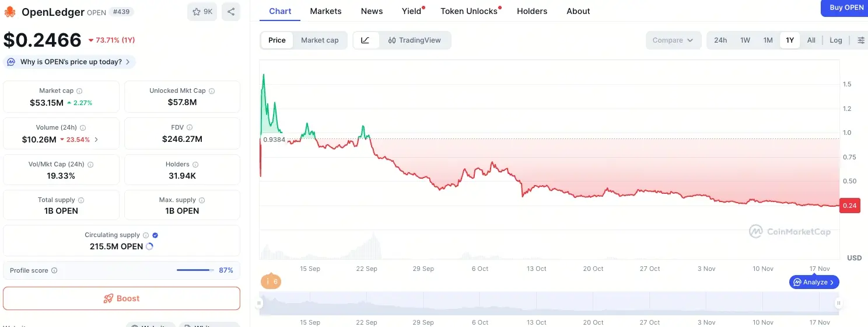The image size is (868, 327).
Task: Open the Token Unlocks tab
Action: pos(469,11)
